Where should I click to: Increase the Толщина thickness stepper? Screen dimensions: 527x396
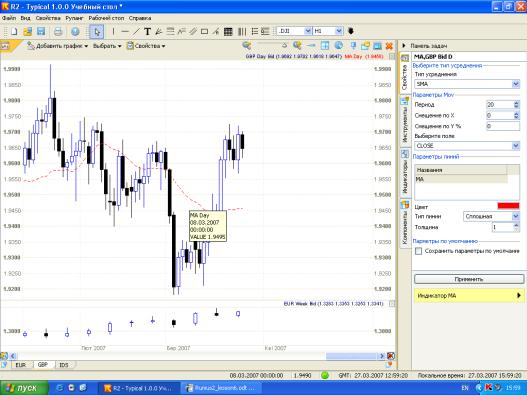tap(516, 225)
